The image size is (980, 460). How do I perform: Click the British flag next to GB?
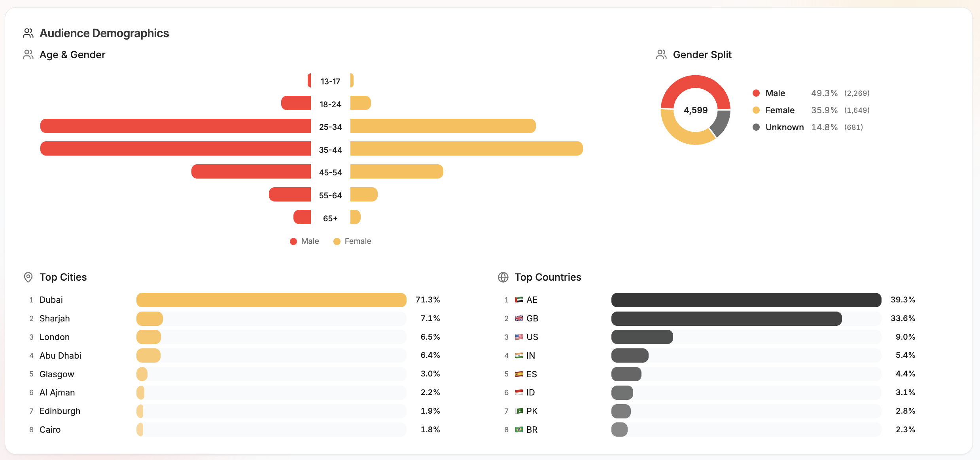tap(519, 318)
